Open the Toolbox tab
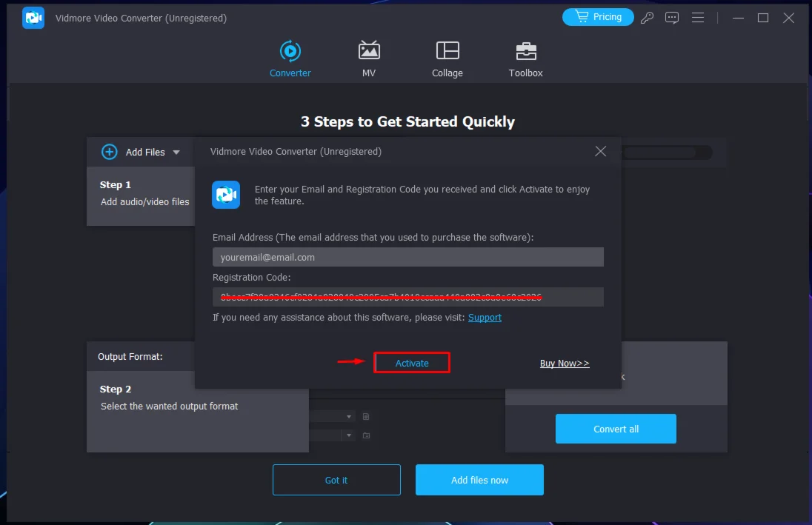This screenshot has height=525, width=812. (x=525, y=59)
